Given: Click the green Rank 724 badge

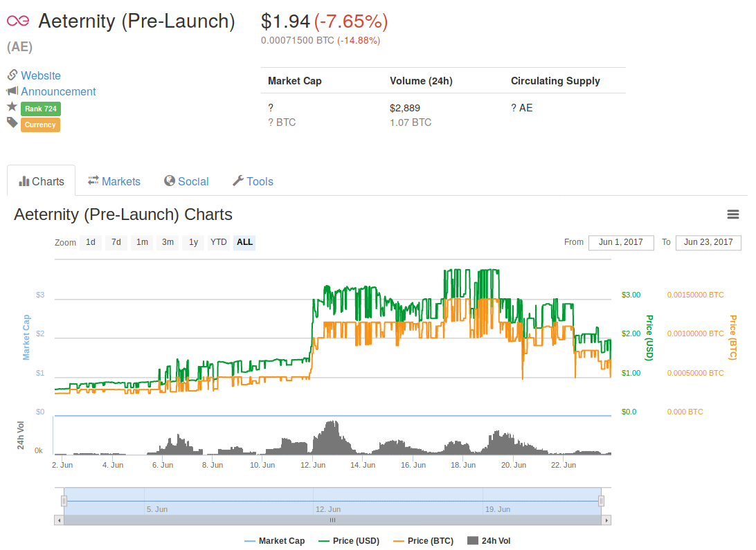Looking at the screenshot, I should click(x=41, y=109).
